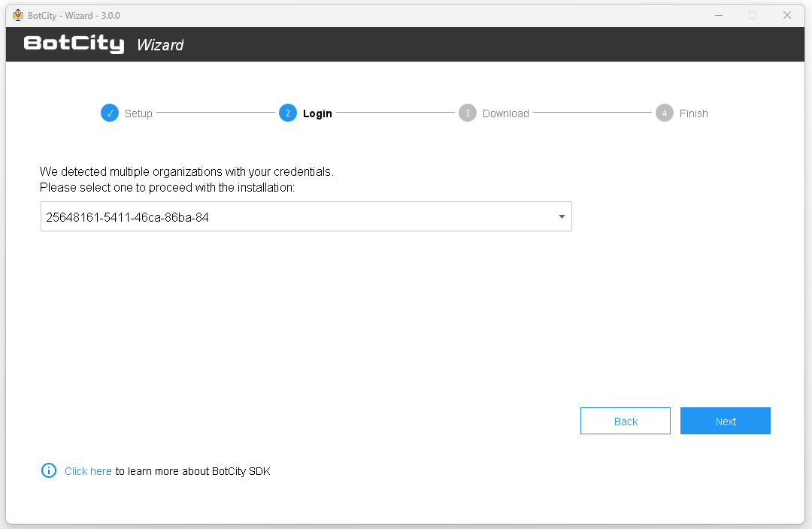Screen dimensions: 812x529
Task: Click the Download step label
Action: click(506, 113)
